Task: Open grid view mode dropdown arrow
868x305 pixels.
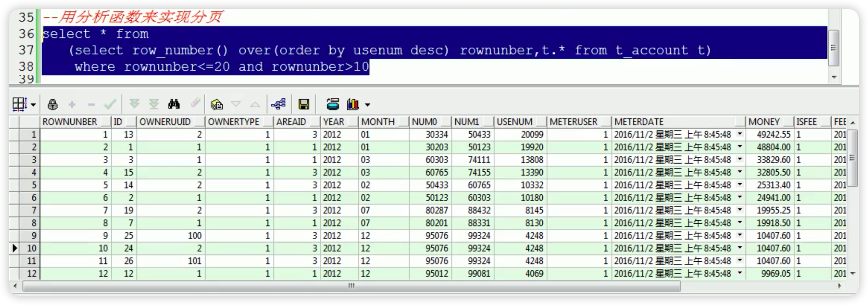Action: 33,105
